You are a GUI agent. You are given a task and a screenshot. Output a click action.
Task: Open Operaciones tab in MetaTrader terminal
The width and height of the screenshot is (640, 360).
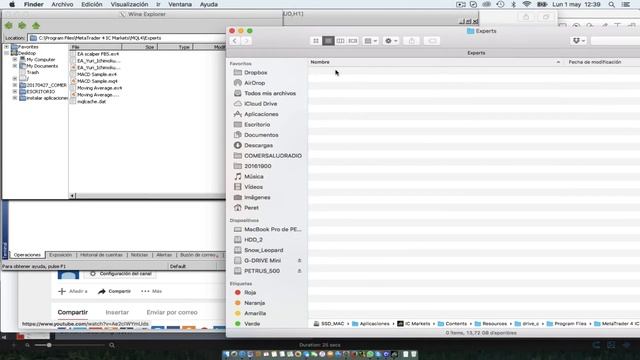[27, 255]
